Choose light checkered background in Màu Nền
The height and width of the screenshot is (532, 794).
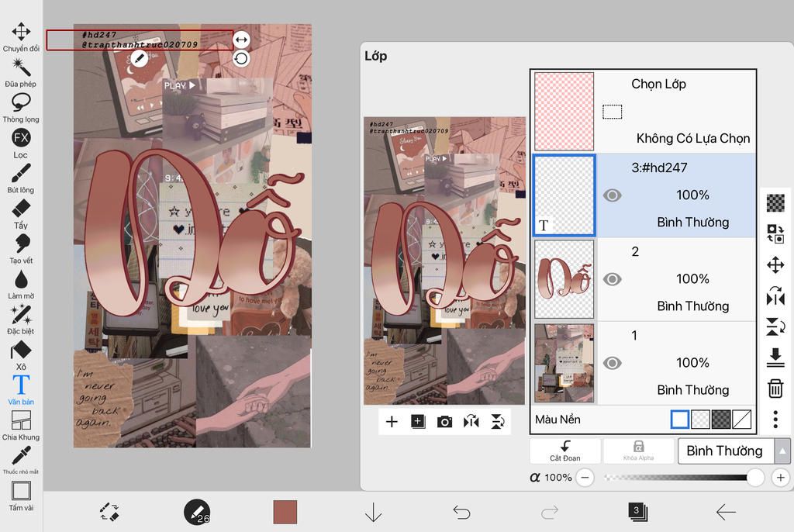[x=700, y=420]
